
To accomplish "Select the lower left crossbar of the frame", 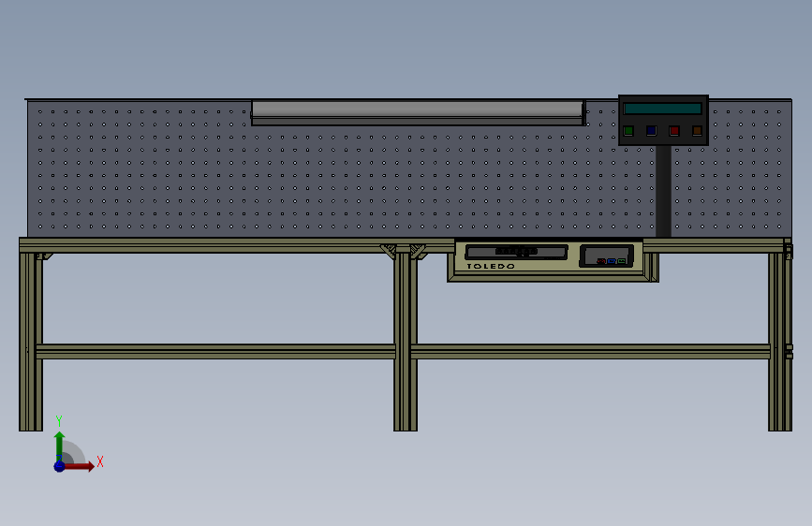I will (x=215, y=352).
